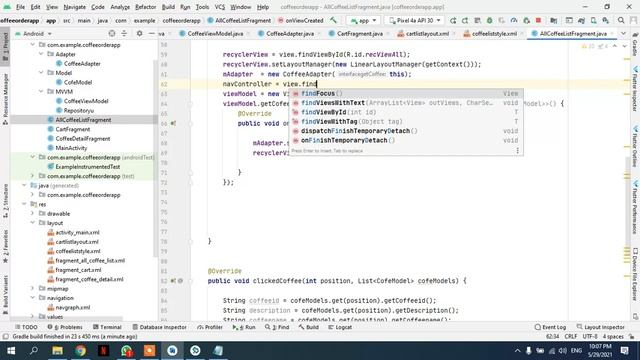Switch to coffeeliststyle.xml tab

[x=494, y=33]
